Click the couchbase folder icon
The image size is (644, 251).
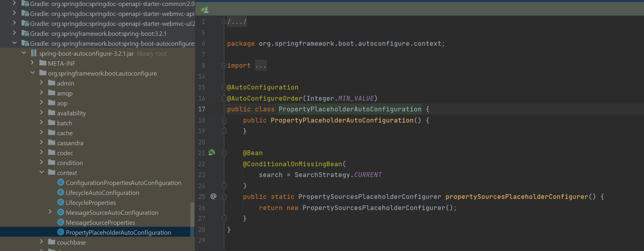point(52,242)
